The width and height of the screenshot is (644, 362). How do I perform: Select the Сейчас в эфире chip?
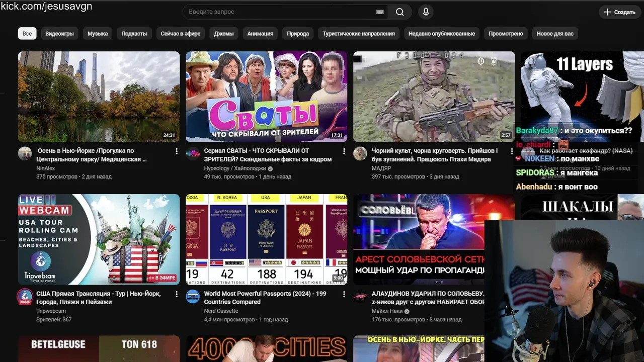click(x=181, y=34)
